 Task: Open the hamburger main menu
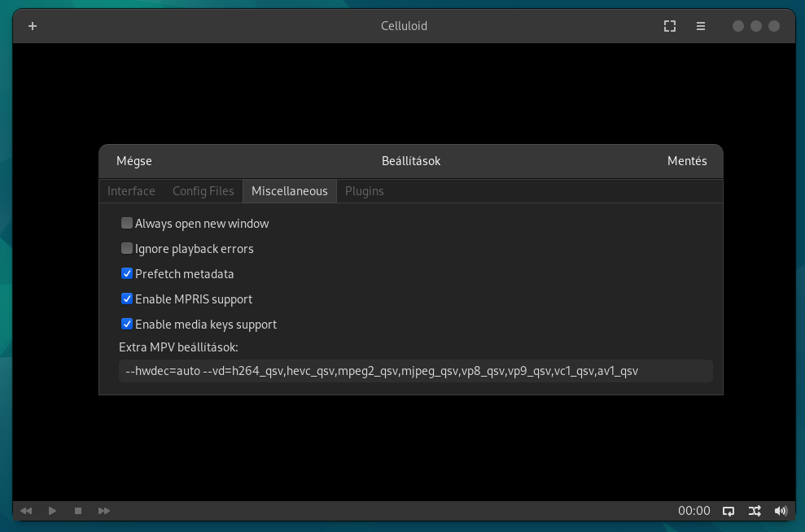coord(700,26)
